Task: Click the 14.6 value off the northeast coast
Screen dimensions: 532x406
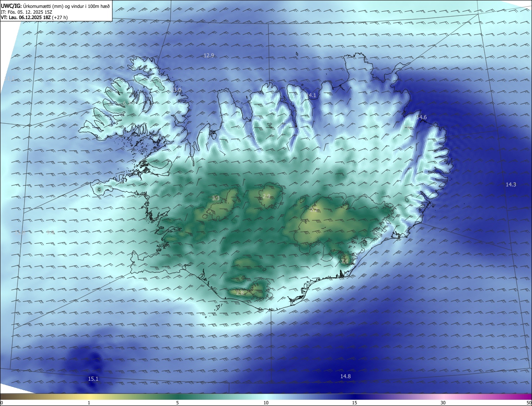Action: coord(421,117)
